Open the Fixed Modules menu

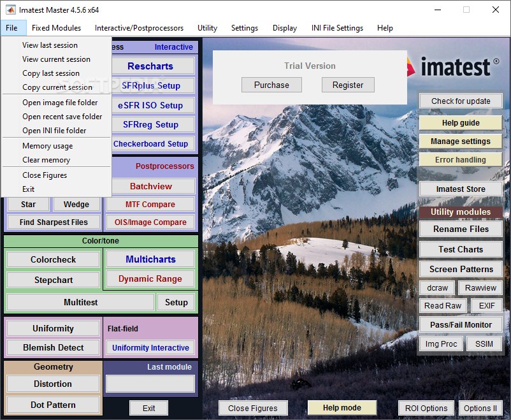[56, 28]
